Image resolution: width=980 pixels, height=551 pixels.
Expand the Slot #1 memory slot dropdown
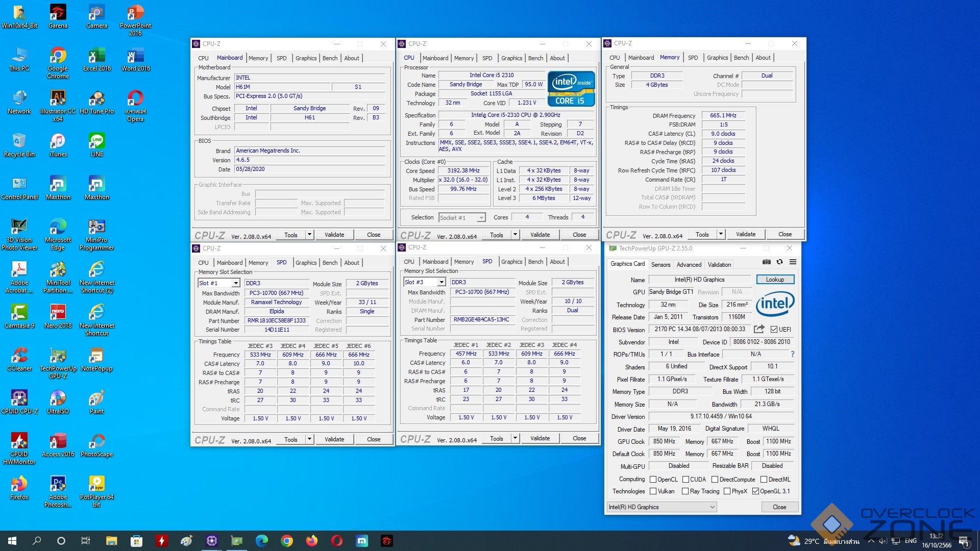(235, 283)
